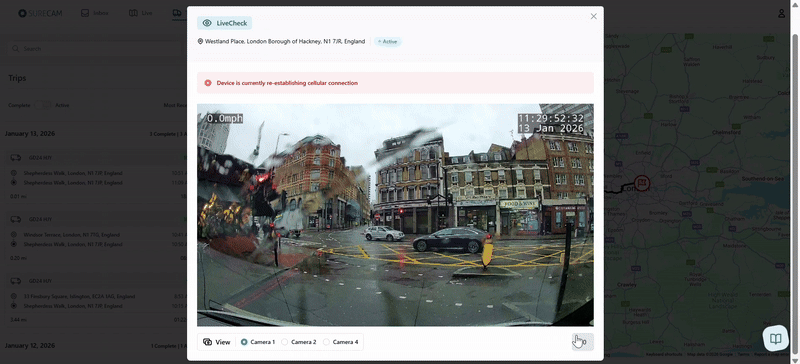Image resolution: width=800 pixels, height=364 pixels.
Task: Close the LiveCheck dialog
Action: point(593,16)
